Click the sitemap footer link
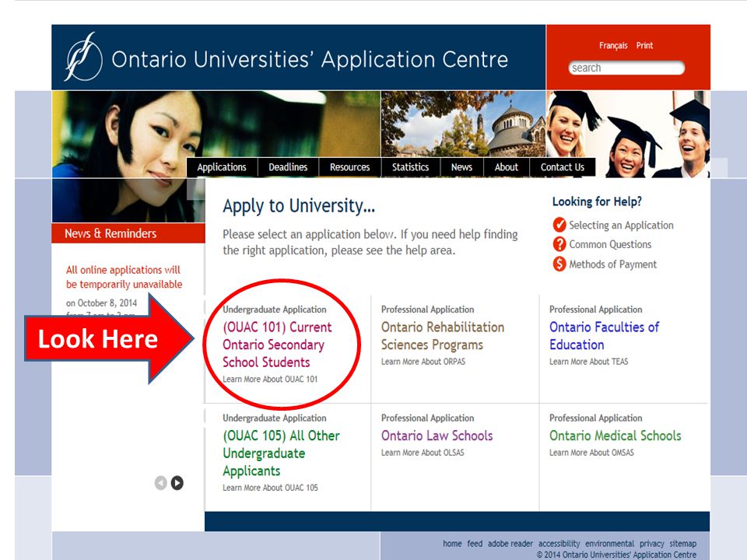This screenshot has width=747, height=560. tap(682, 544)
